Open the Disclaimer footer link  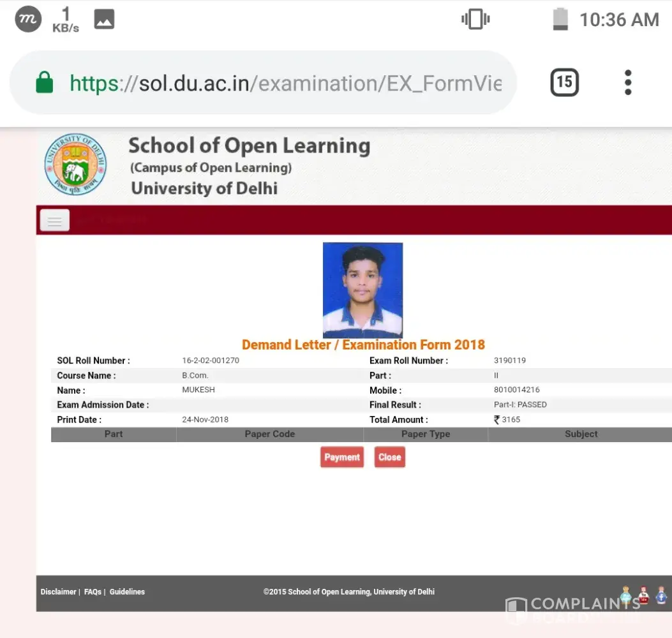[x=58, y=591]
